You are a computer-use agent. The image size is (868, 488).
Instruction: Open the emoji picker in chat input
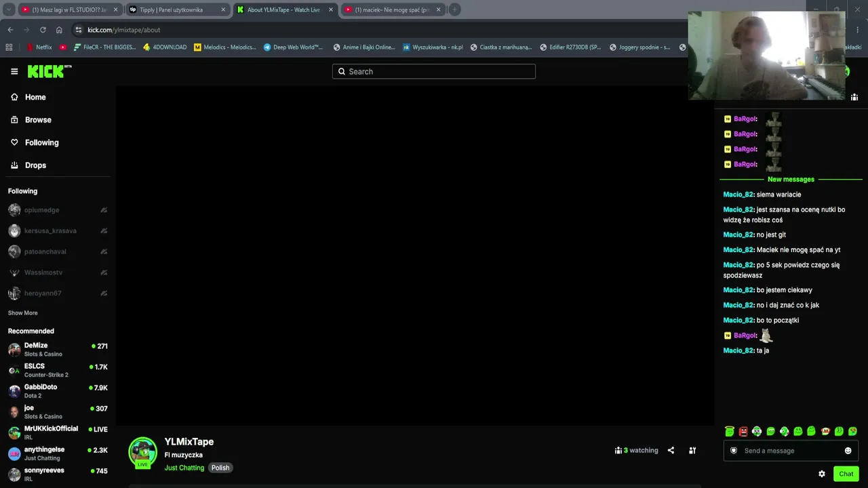(848, 451)
